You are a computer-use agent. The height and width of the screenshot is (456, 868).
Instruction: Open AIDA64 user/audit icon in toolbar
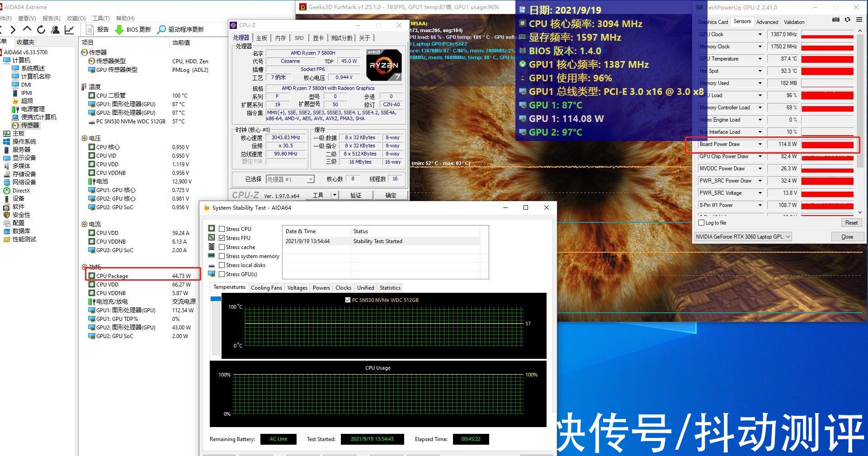pyautogui.click(x=55, y=30)
